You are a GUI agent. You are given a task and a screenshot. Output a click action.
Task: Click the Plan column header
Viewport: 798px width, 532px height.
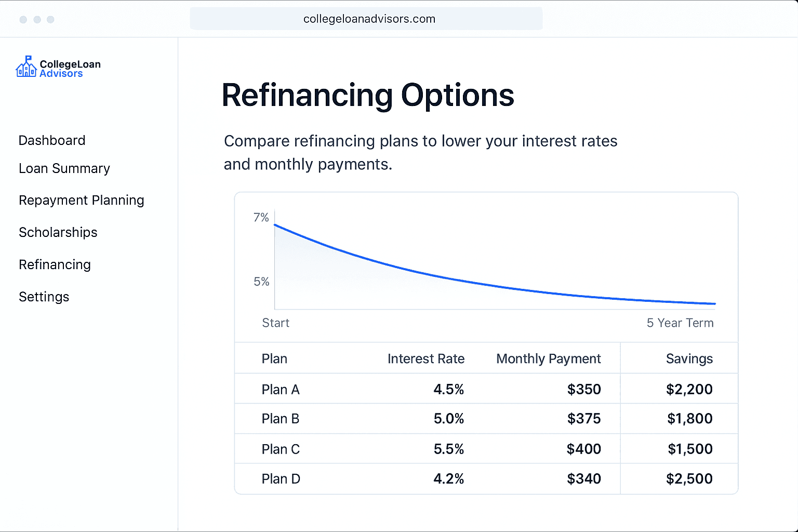(x=274, y=358)
